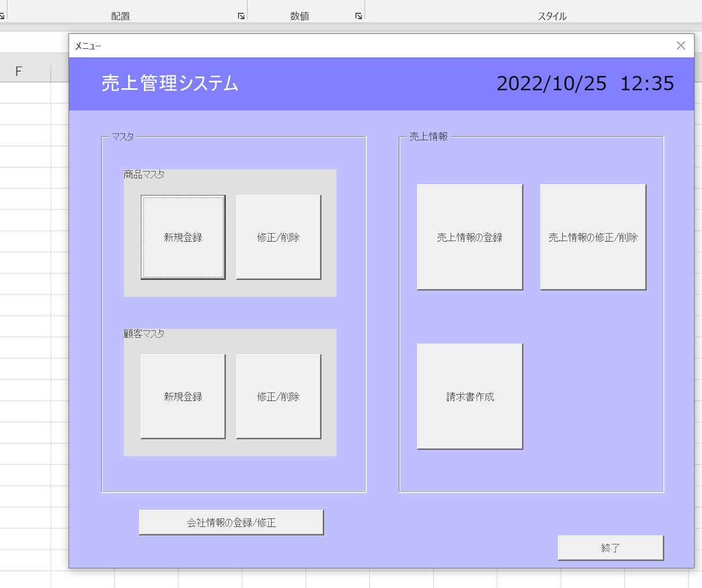Open 請求書作成
The image size is (702, 588).
click(470, 396)
